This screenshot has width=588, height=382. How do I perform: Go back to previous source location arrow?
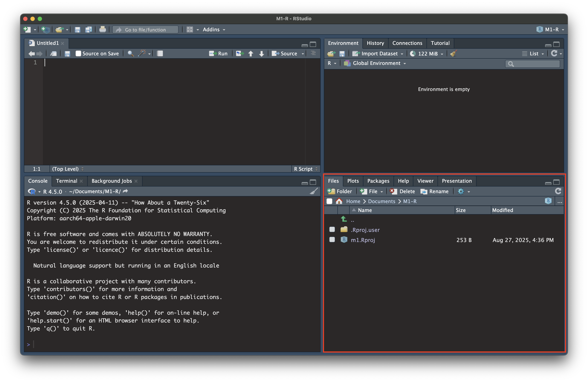[32, 54]
